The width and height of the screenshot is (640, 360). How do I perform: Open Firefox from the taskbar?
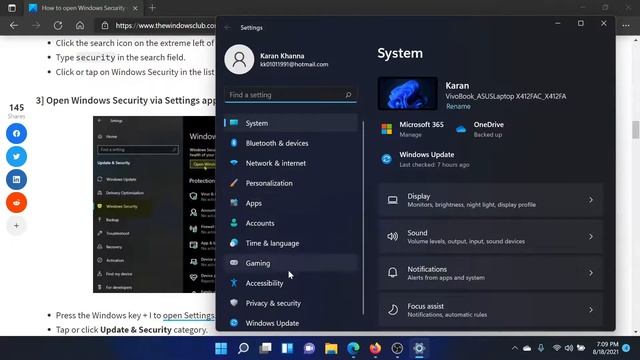click(x=375, y=348)
